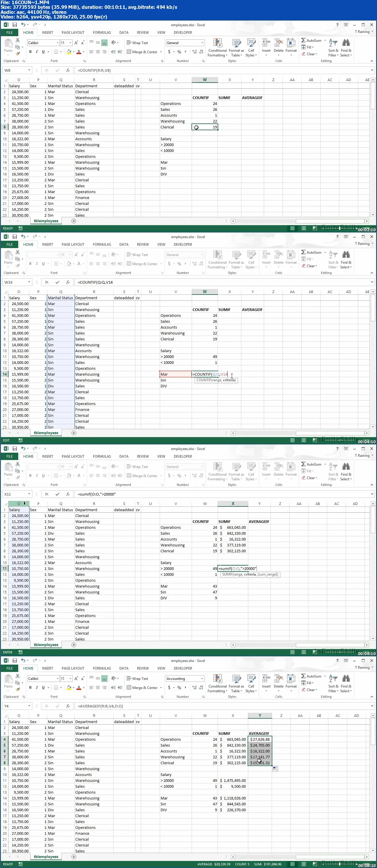Click the Insert cells icon in the W8 frame

(x=266, y=43)
